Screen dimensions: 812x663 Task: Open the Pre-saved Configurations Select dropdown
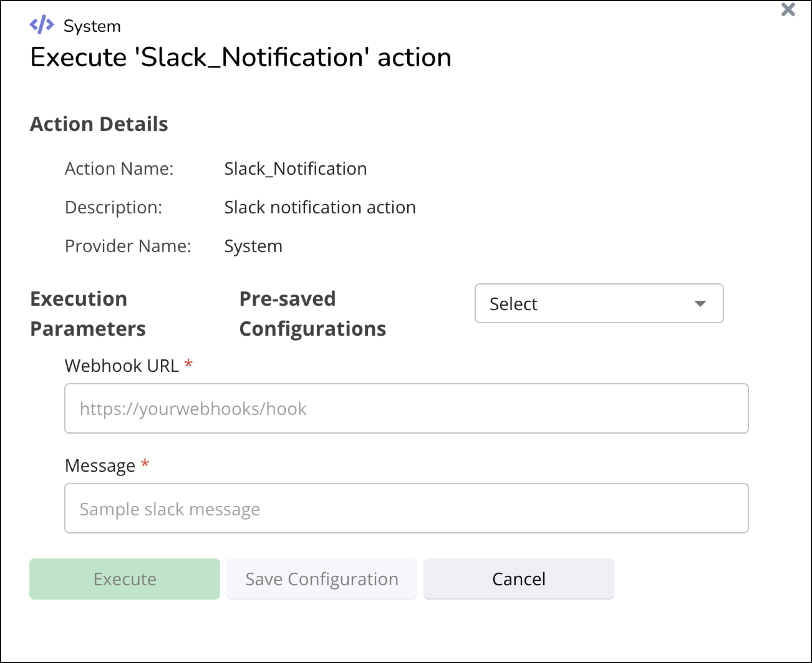(598, 304)
